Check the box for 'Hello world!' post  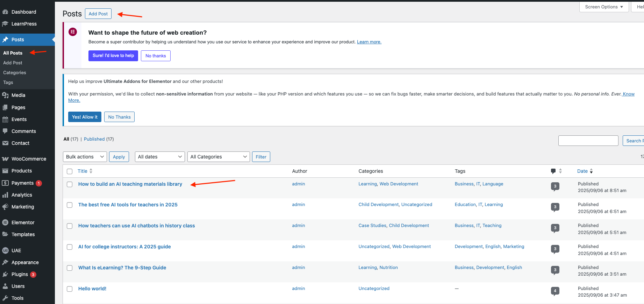click(70, 289)
